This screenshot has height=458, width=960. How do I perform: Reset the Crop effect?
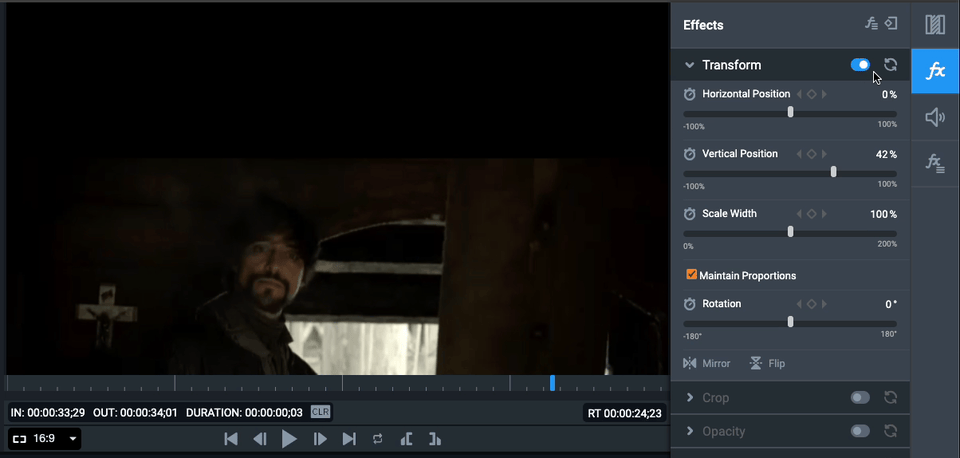(891, 398)
